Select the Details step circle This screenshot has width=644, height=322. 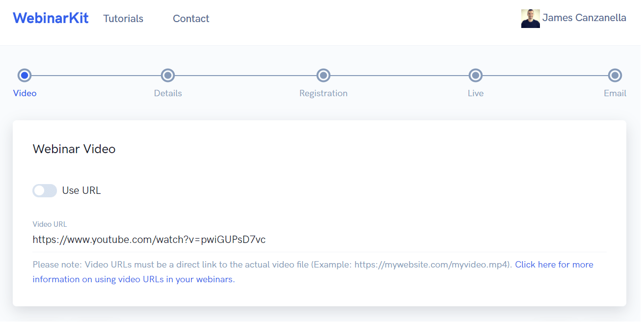click(x=168, y=76)
